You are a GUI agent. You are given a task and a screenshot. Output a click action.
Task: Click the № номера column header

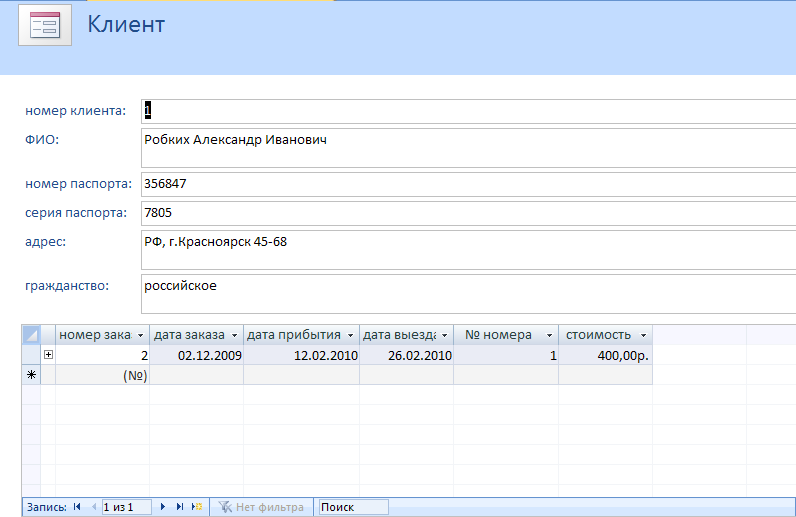(x=506, y=335)
